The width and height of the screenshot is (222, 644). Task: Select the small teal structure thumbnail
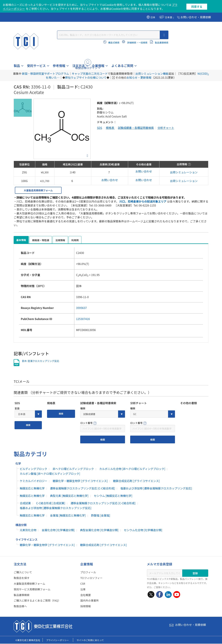23,108
